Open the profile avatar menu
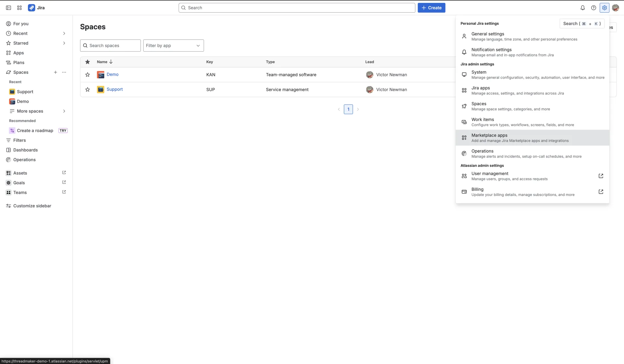Screen dimensions: 624x364 pos(616,8)
